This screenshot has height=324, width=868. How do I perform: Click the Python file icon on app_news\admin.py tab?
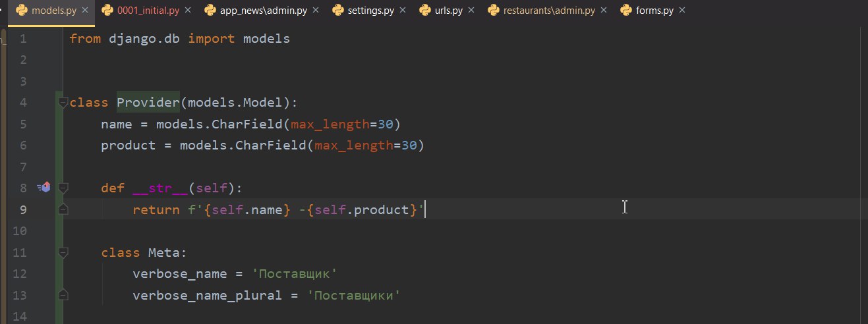point(211,11)
